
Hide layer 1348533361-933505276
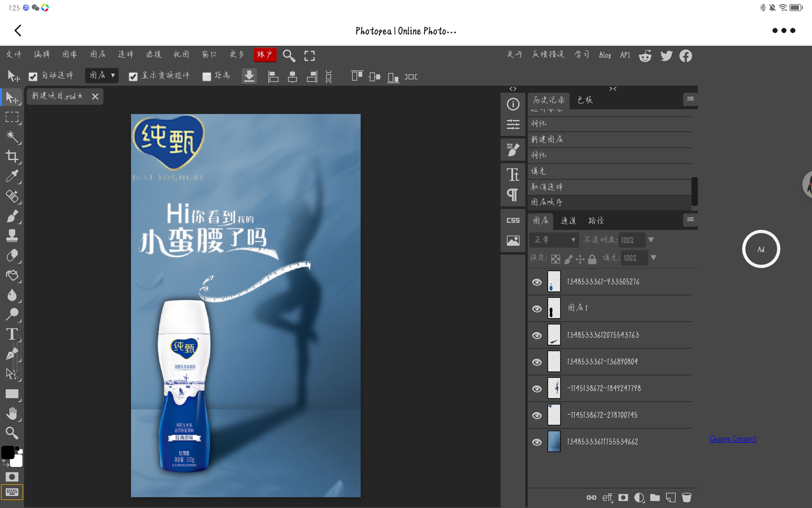(x=537, y=282)
